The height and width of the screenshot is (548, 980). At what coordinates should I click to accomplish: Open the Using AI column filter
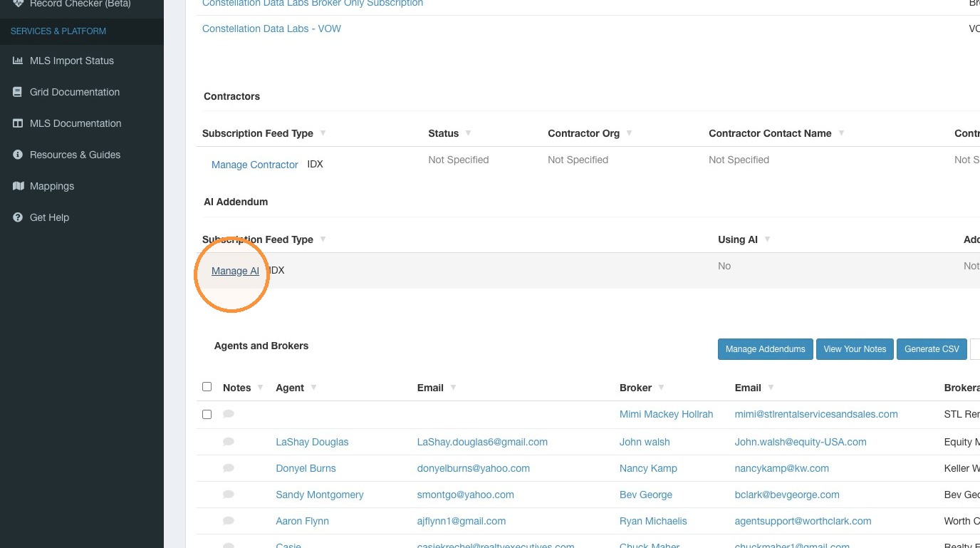767,239
